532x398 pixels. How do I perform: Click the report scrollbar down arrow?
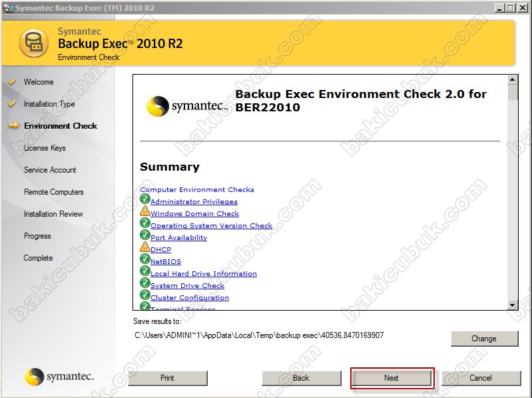pyautogui.click(x=512, y=305)
